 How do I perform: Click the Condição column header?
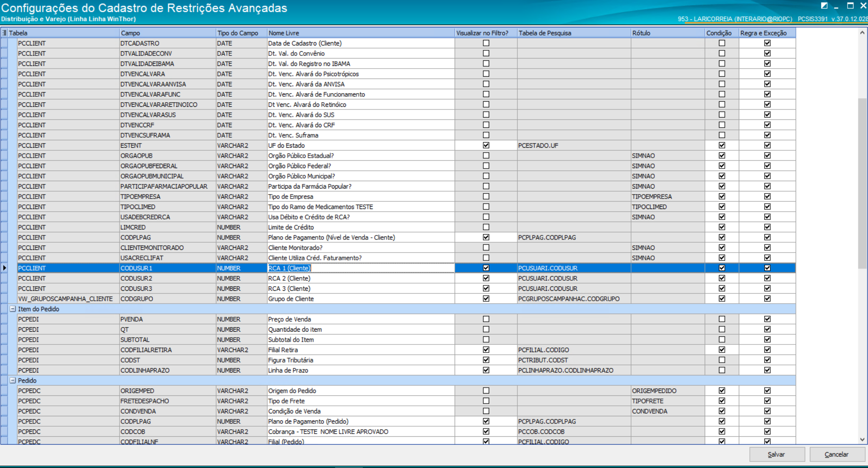722,33
